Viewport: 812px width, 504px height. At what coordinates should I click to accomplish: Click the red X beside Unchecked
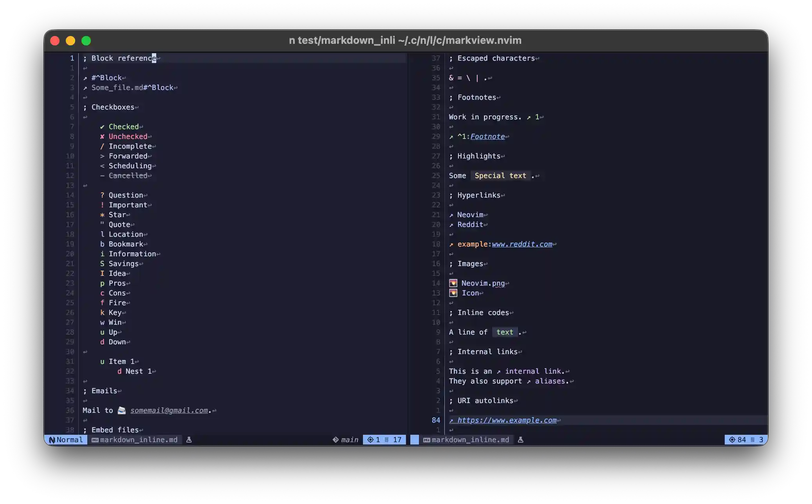click(x=102, y=137)
